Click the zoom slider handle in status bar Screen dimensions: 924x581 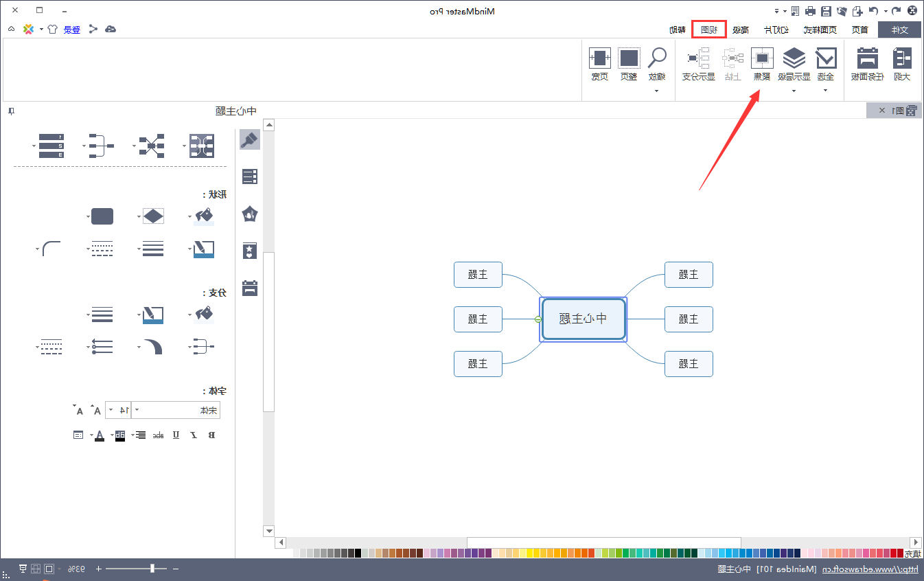[x=153, y=569]
